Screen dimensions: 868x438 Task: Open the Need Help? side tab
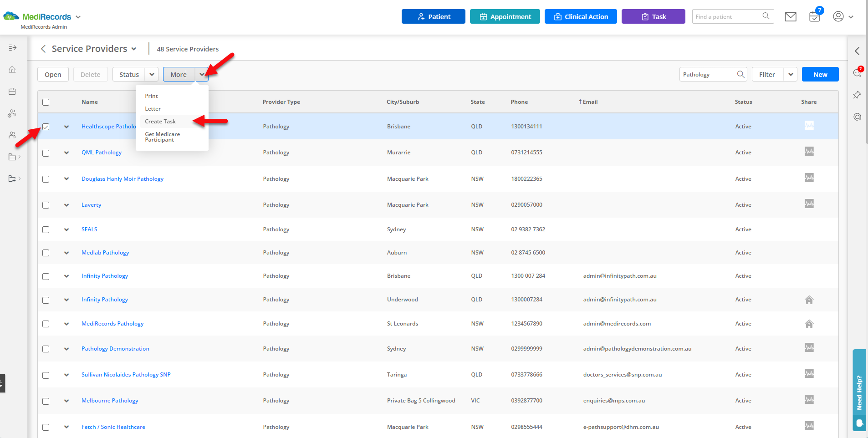point(859,390)
